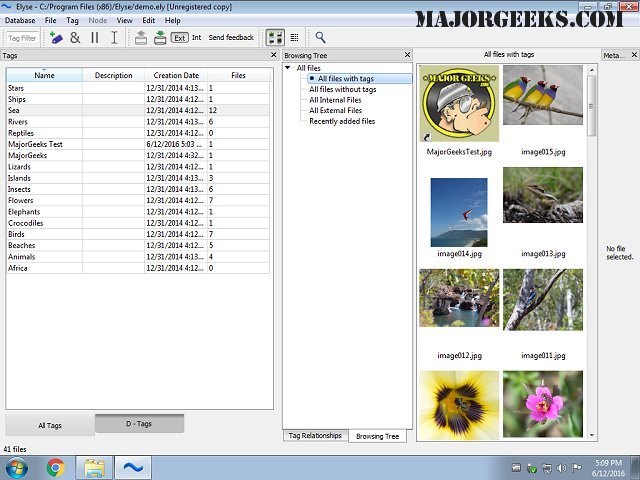This screenshot has width=640, height=480.
Task: Open the File menu
Action: coord(51,20)
